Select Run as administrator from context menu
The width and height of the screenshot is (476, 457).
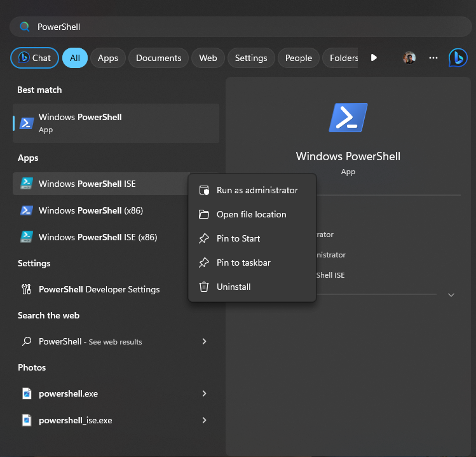click(x=257, y=190)
